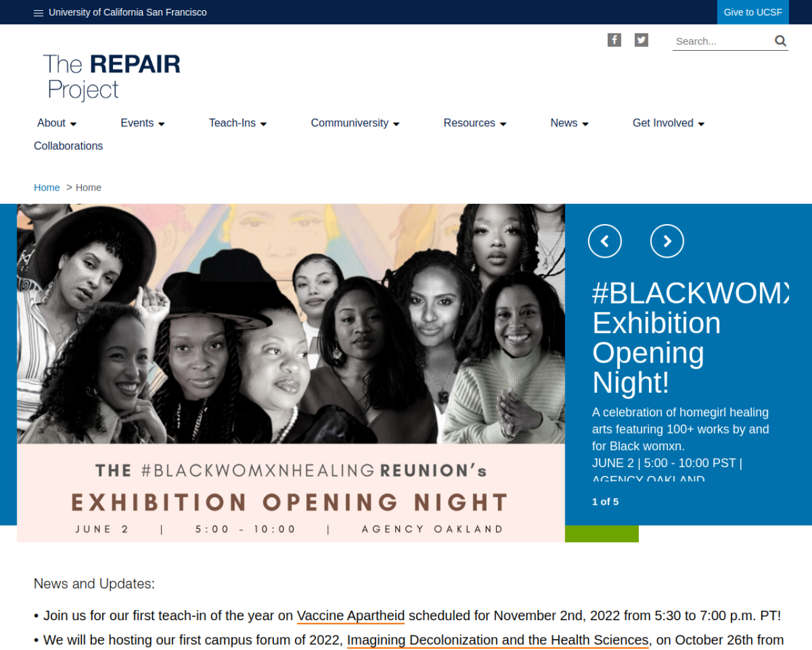The width and height of the screenshot is (812, 650).
Task: Click the search magnifier icon
Action: [780, 41]
